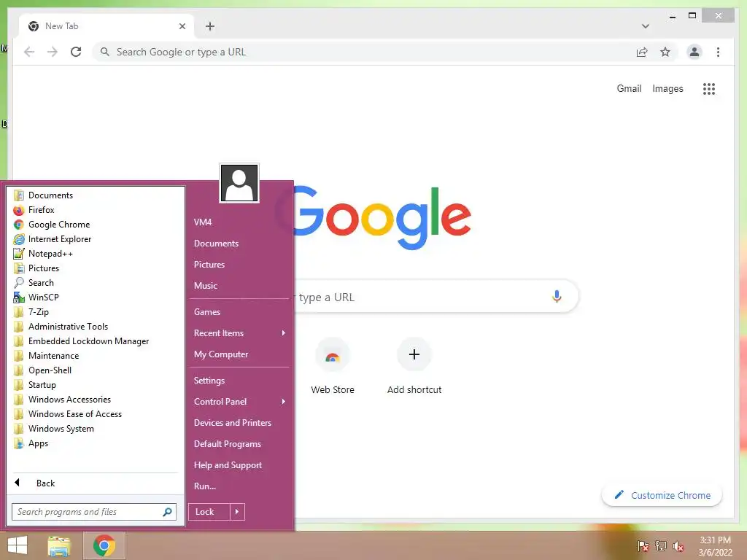Expand Windows Ease of Access folder

tap(68, 414)
